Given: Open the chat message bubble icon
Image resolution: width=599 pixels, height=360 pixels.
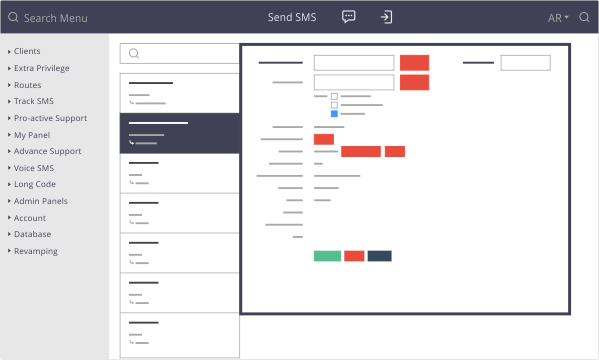Looking at the screenshot, I should 348,17.
